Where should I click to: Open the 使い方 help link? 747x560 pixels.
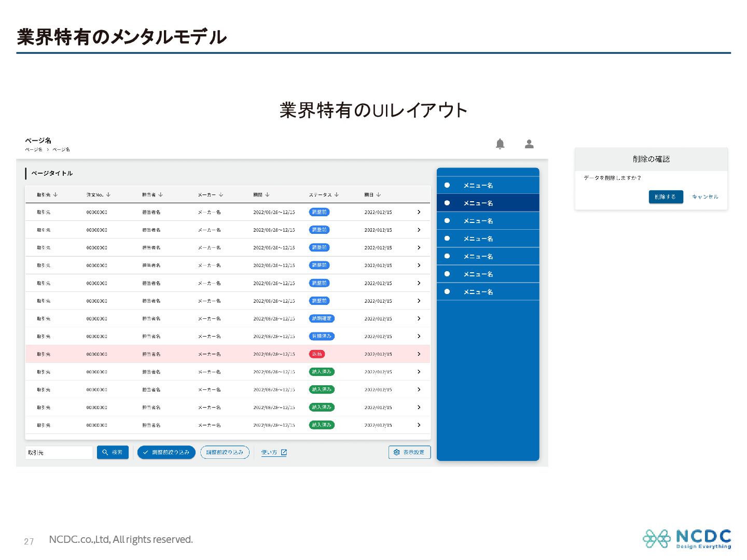tap(274, 452)
